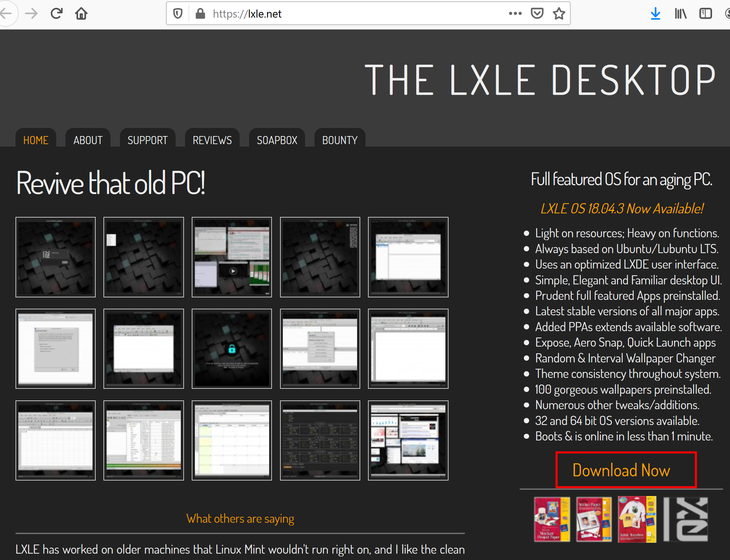Viewport: 730px width, 560px height.
Task: Open the tracking protection shield icon
Action: pyautogui.click(x=178, y=14)
